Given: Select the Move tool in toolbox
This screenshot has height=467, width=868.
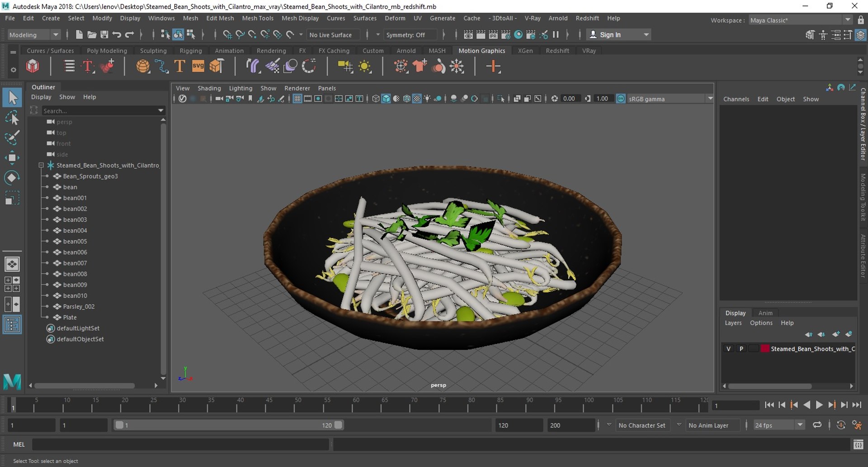Looking at the screenshot, I should point(12,157).
